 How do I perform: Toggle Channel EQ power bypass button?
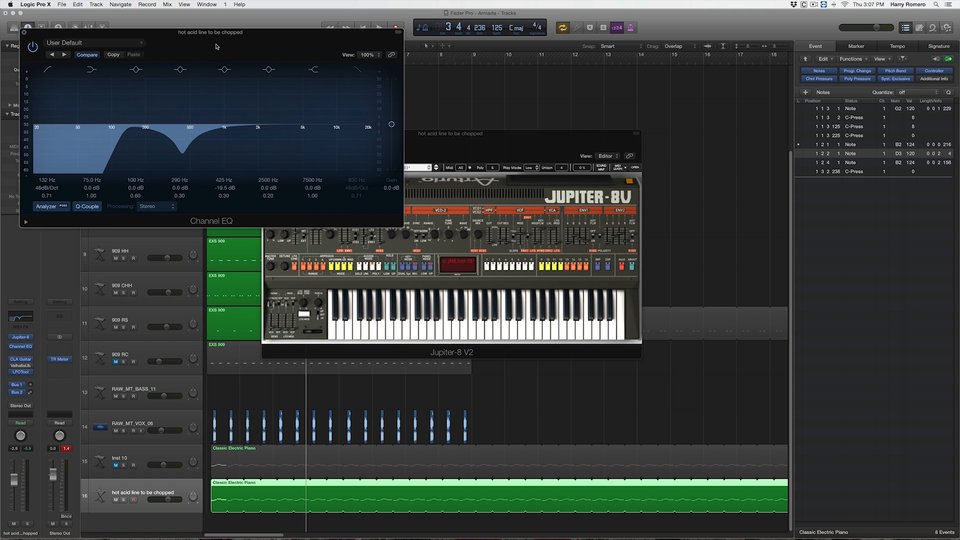tap(32, 47)
